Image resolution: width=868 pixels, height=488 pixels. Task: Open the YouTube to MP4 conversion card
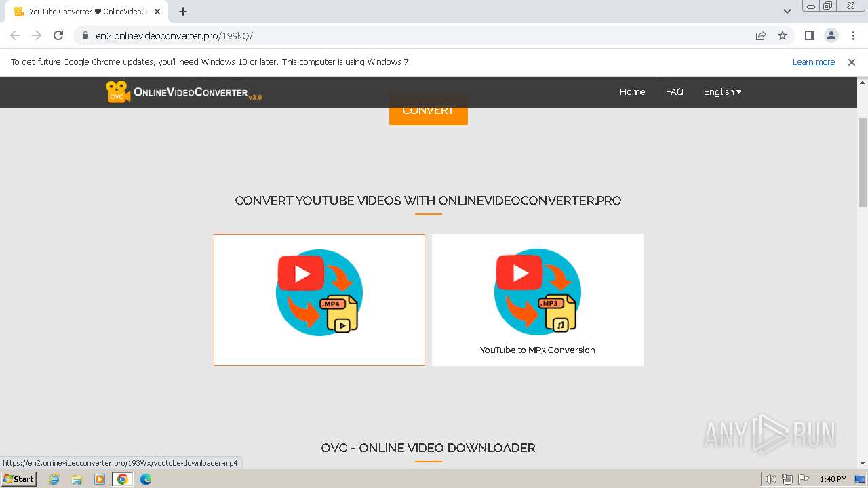pos(319,300)
